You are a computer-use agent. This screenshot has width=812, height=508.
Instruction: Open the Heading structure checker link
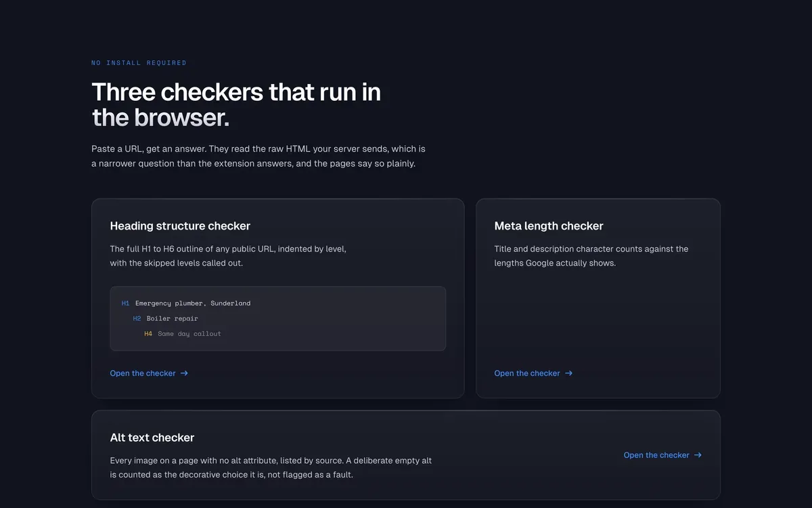point(149,373)
